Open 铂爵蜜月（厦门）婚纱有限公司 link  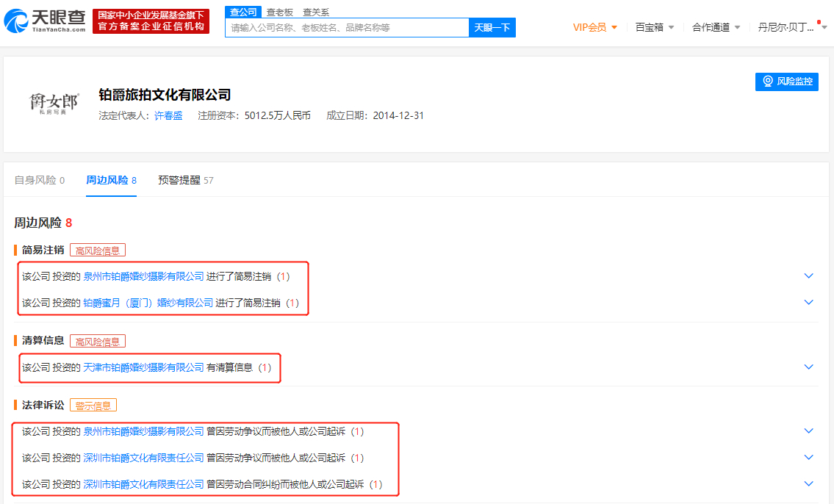pyautogui.click(x=148, y=303)
